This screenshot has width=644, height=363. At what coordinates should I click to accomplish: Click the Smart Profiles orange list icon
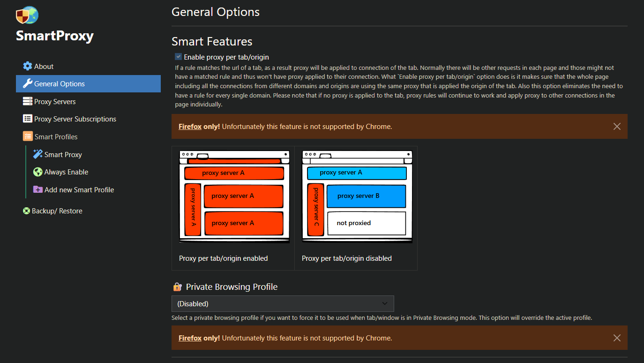[x=28, y=136]
